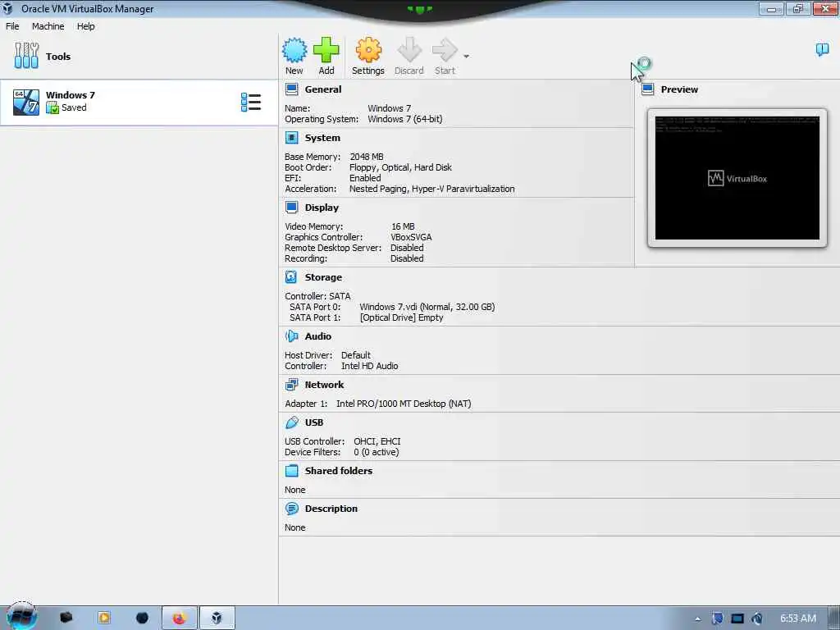This screenshot has height=630, width=840.
Task: Click the green Add machine icon
Action: point(326,50)
